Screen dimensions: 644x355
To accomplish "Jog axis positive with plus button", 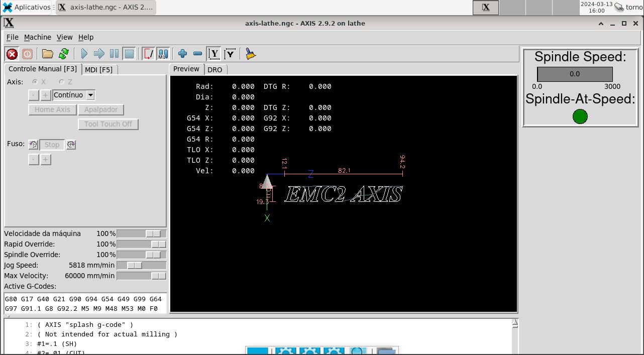I will coord(45,95).
